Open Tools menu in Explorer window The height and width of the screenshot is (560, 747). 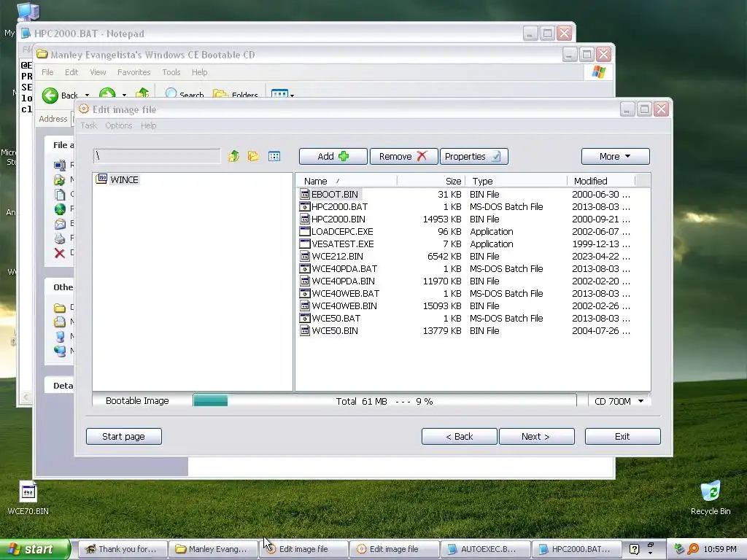point(171,72)
